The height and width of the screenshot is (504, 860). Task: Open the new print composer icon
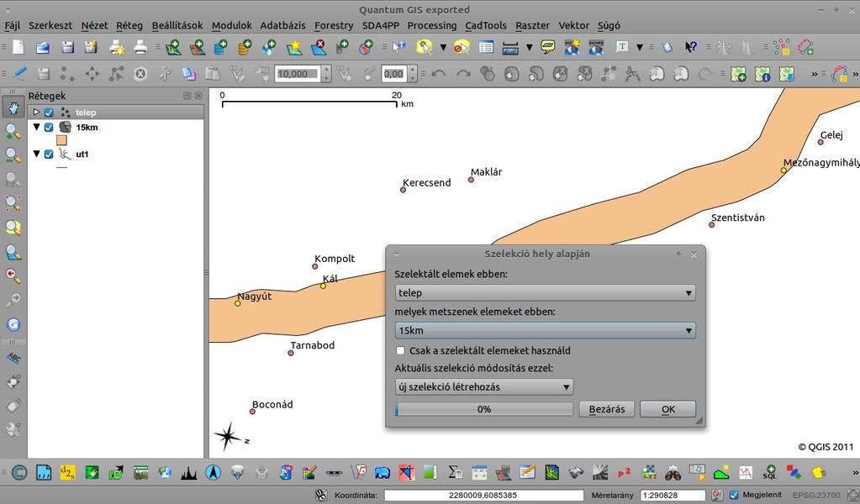click(x=116, y=47)
